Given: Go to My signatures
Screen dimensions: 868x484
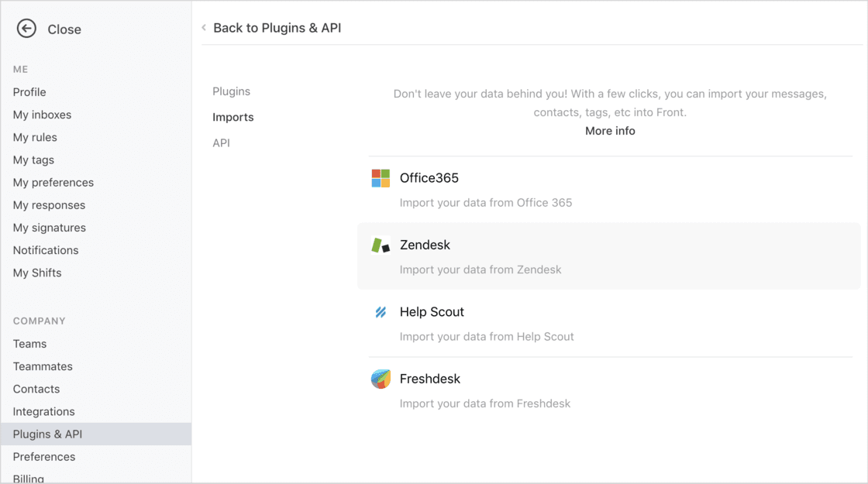Looking at the screenshot, I should pos(50,228).
